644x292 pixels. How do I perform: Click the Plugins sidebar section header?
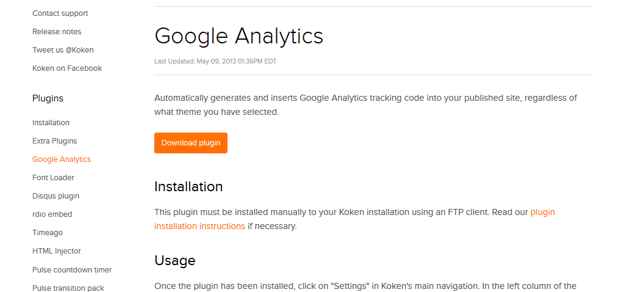click(48, 98)
